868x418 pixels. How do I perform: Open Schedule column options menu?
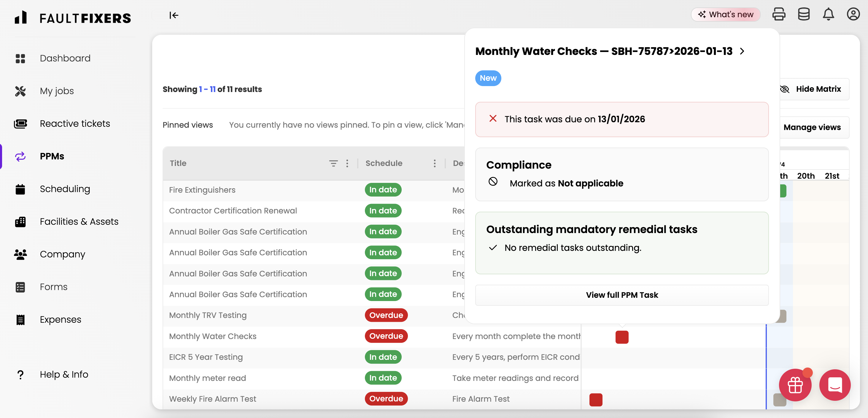(434, 164)
